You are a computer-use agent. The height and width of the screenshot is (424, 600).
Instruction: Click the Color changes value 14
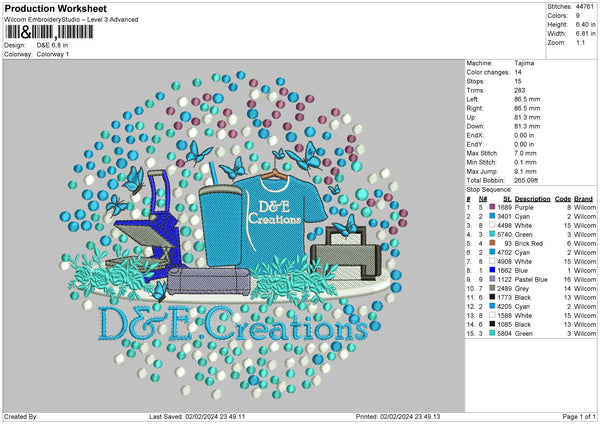coord(518,72)
